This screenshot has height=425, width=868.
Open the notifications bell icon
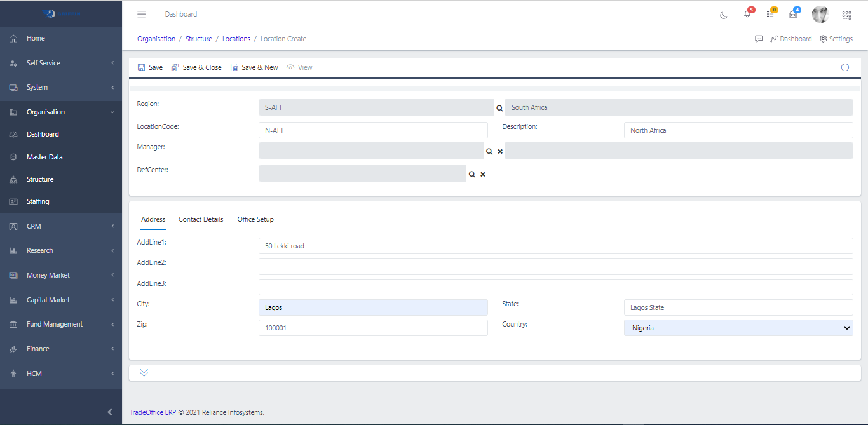[747, 14]
